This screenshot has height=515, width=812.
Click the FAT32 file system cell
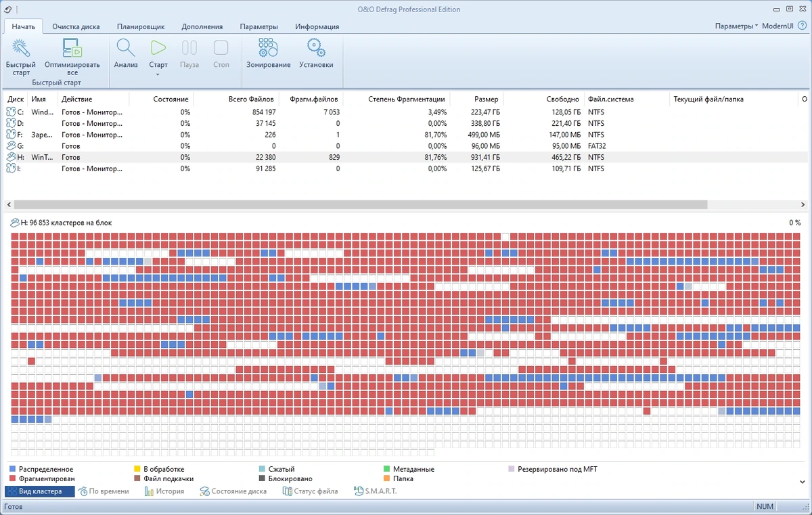click(x=597, y=145)
